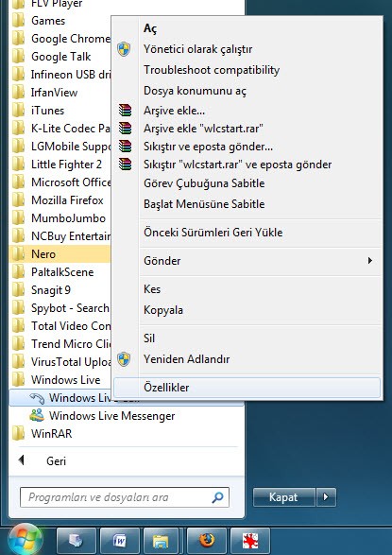The width and height of the screenshot is (392, 555).
Task: Select the highlighted Nero folder
Action: (x=60, y=254)
